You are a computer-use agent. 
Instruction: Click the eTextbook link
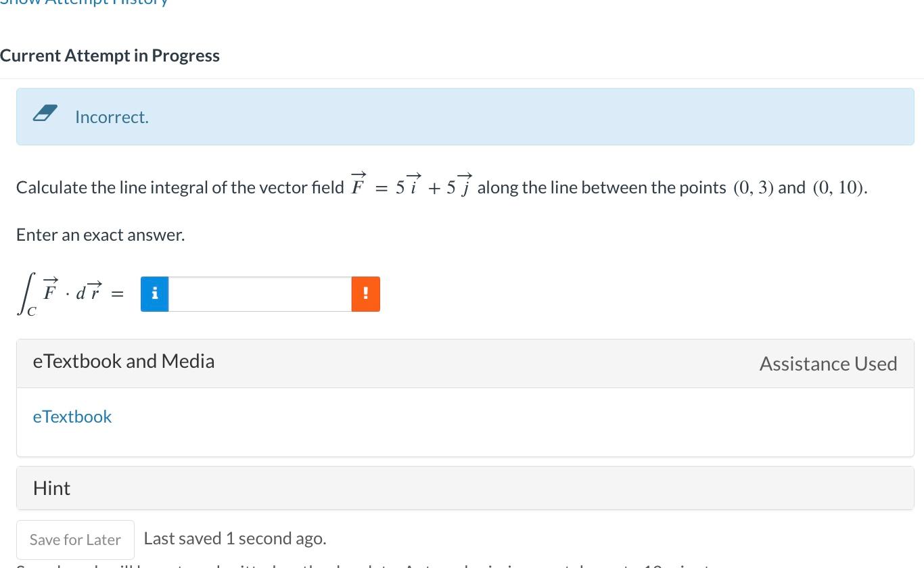click(x=72, y=417)
